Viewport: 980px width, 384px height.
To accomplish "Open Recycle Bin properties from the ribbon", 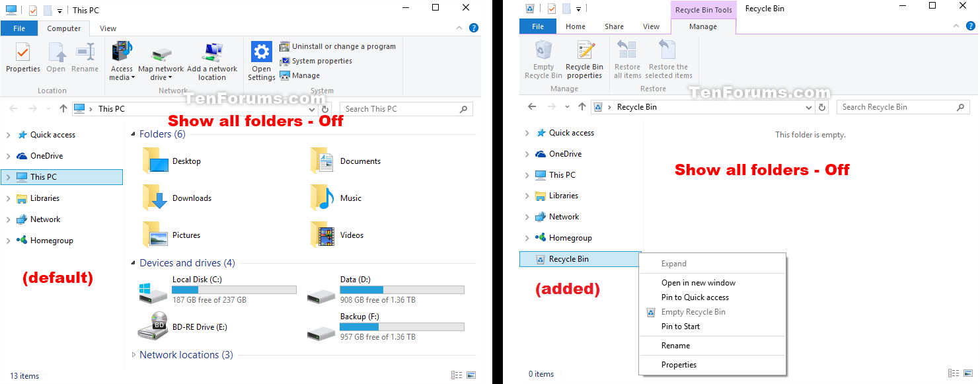I will [x=584, y=59].
